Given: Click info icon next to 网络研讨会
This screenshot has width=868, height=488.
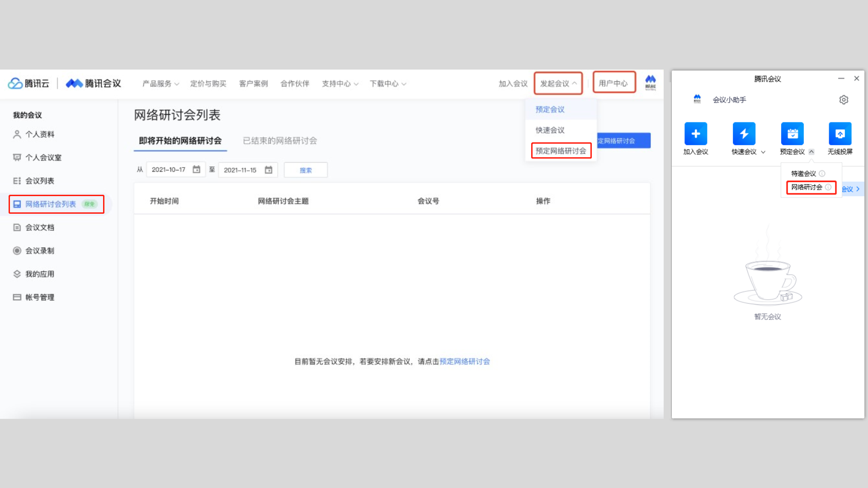Looking at the screenshot, I should click(x=828, y=187).
